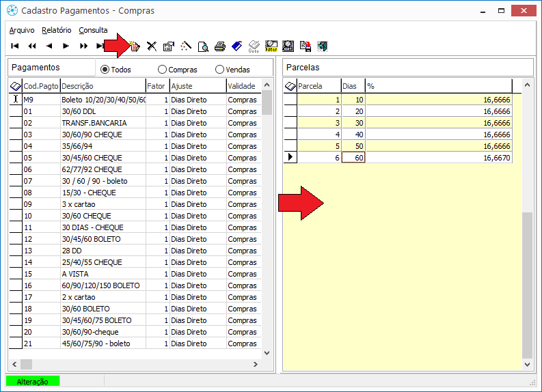Screen dimensions: 542x392
Task: Jump back several records with double-left arrow
Action: coord(32,46)
